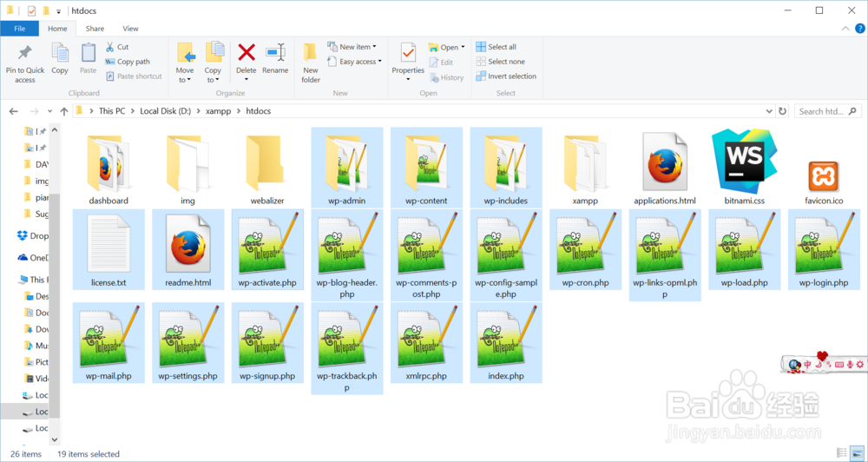Copy path of selected items
Viewport: 868px width, 462px height.
pyautogui.click(x=128, y=62)
